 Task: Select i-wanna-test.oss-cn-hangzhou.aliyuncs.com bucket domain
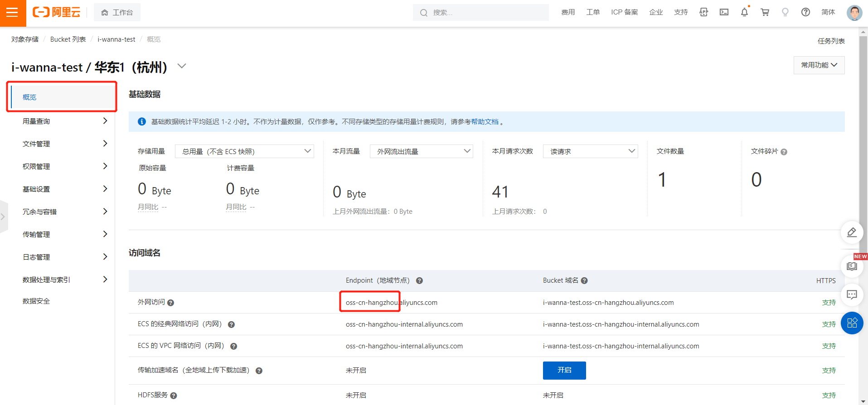608,303
